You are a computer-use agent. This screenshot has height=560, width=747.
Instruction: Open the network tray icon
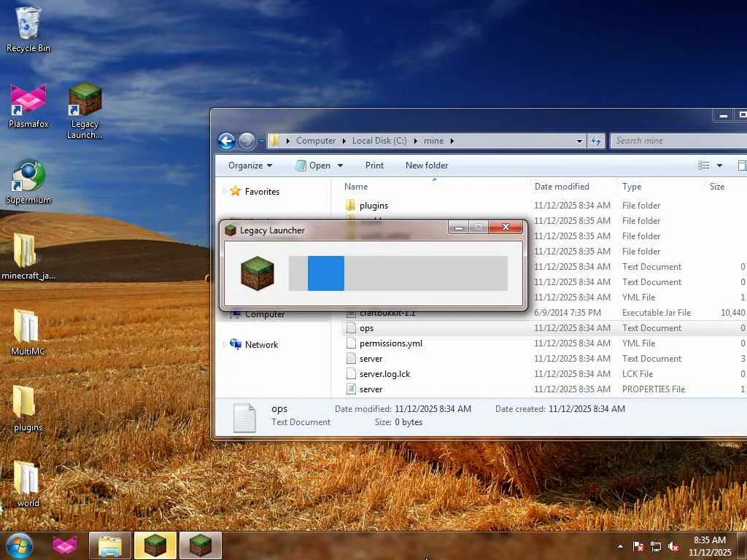pos(656,546)
